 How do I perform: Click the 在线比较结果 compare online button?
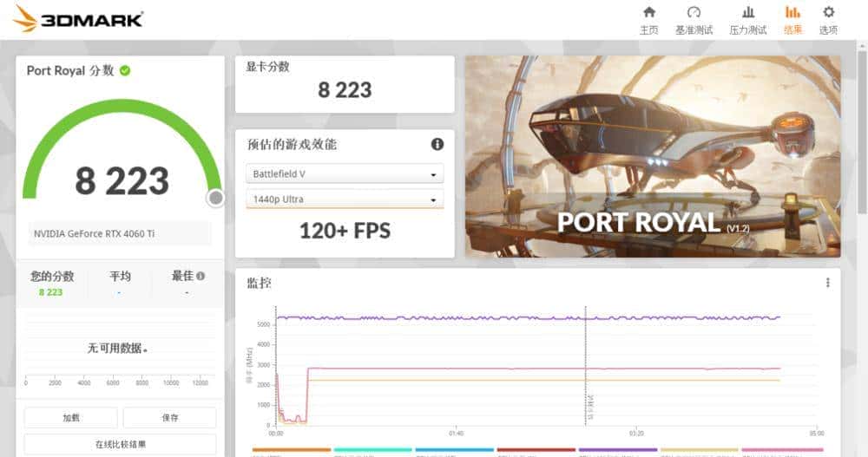coord(120,444)
